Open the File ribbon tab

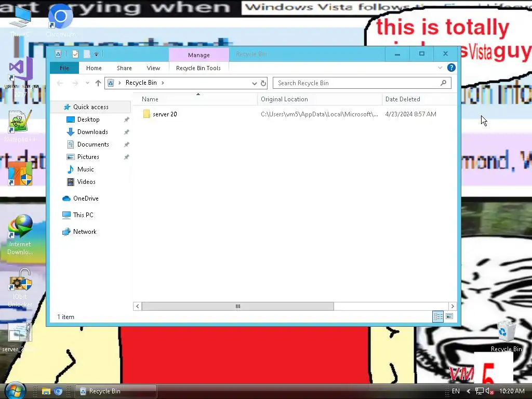click(64, 68)
